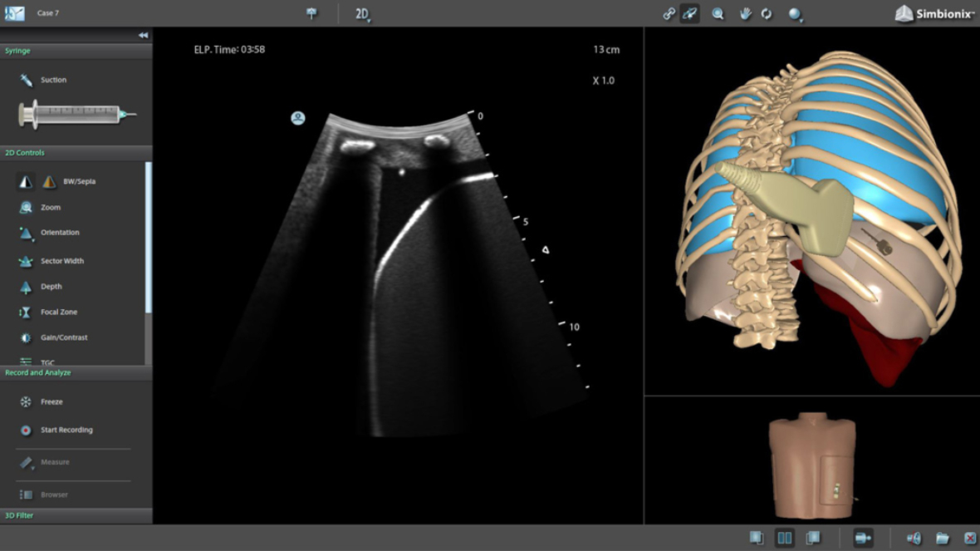
Task: Toggle the mute sound speaker icon
Action: click(914, 539)
